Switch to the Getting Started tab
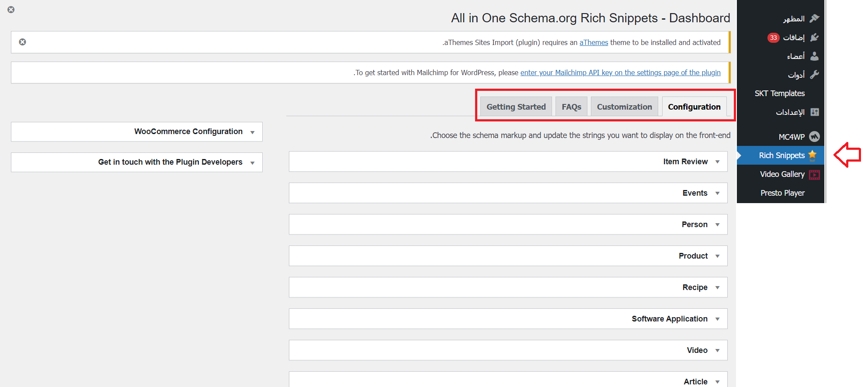Image resolution: width=868 pixels, height=387 pixels. [516, 107]
